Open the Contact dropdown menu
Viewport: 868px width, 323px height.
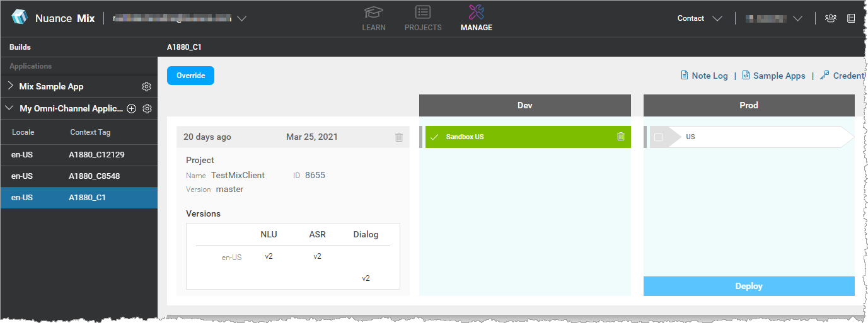coord(699,18)
